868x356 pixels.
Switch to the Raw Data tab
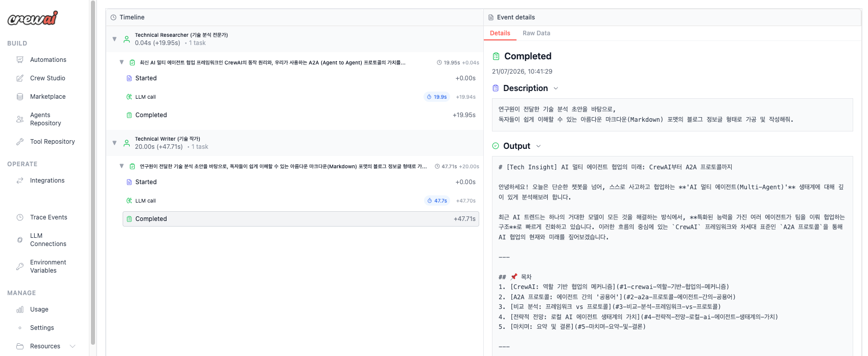click(536, 33)
